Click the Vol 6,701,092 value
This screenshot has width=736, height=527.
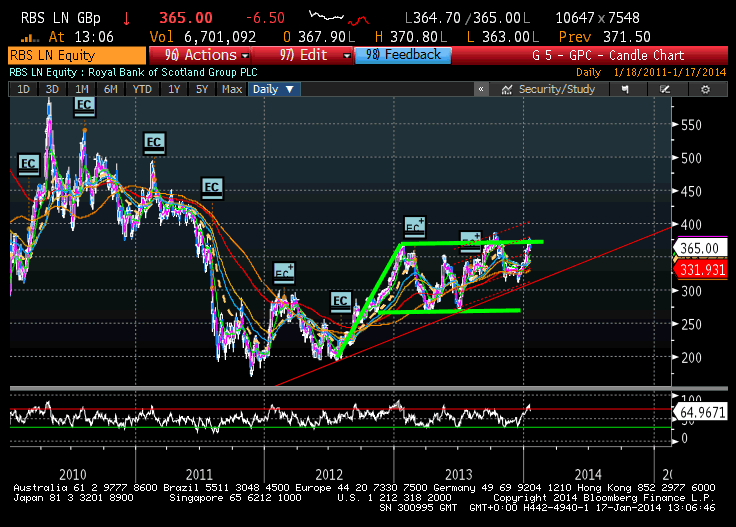click(x=203, y=37)
